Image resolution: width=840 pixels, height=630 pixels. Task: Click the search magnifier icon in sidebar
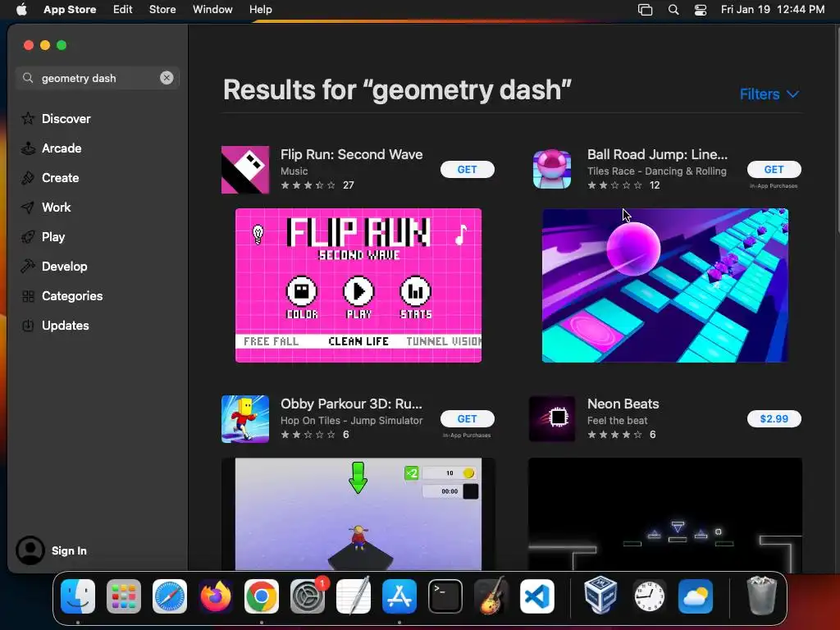click(28, 78)
